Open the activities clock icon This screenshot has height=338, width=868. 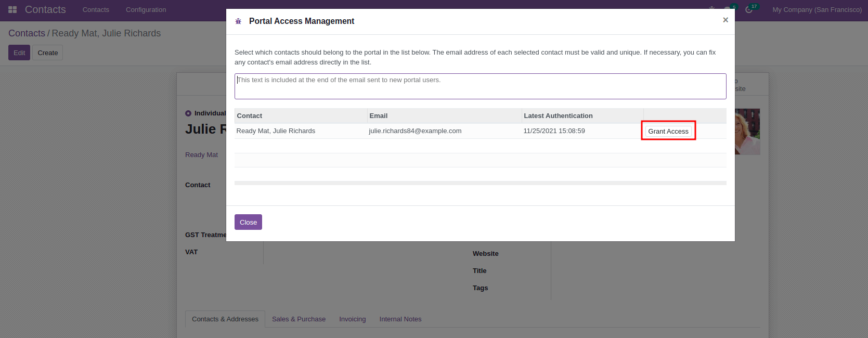click(x=749, y=10)
